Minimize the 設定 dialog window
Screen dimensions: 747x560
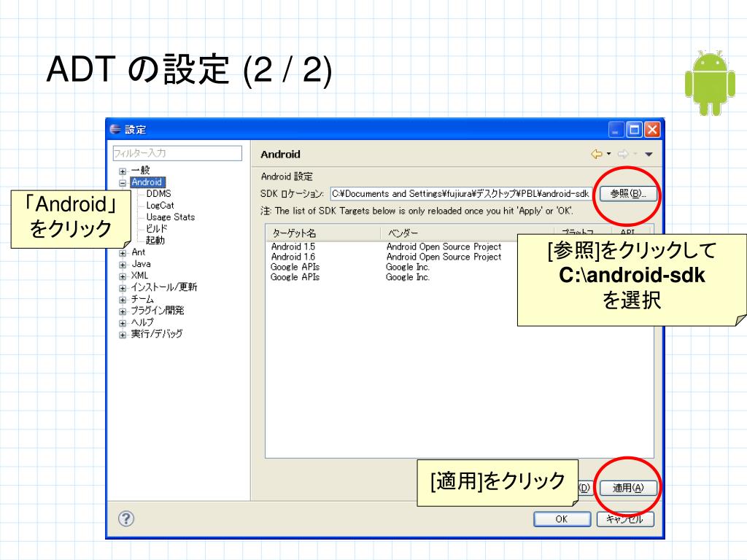[x=616, y=130]
